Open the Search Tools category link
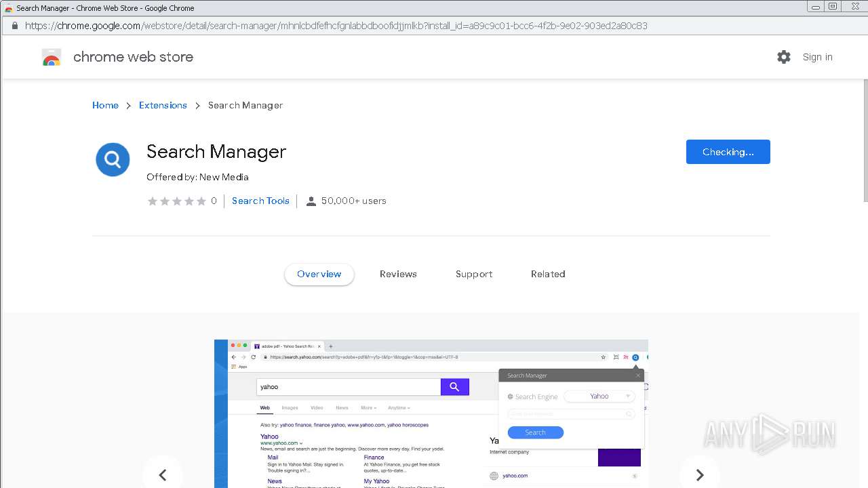Viewport: 868px width, 488px height. [x=260, y=201]
